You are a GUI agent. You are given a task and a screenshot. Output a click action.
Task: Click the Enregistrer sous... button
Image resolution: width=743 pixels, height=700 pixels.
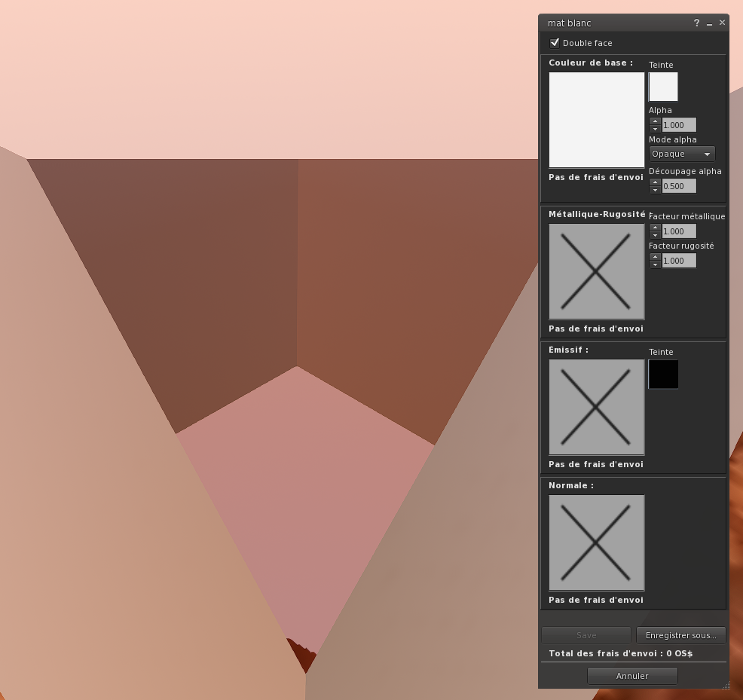[x=680, y=635]
